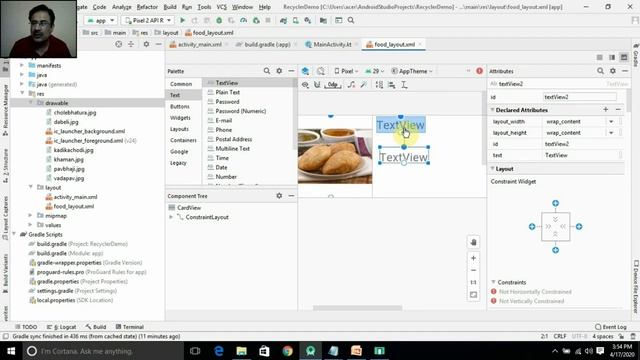Open Tools menu
This screenshot has height=360, width=640.
point(204,7)
